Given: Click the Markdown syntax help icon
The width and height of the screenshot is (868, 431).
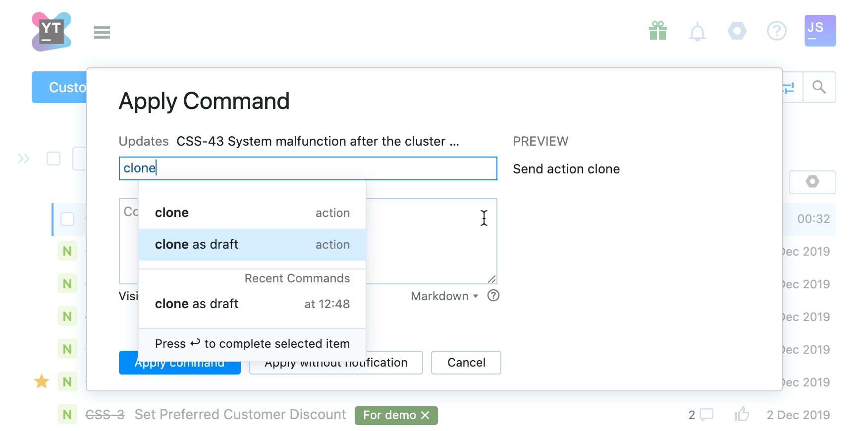Looking at the screenshot, I should coord(493,296).
